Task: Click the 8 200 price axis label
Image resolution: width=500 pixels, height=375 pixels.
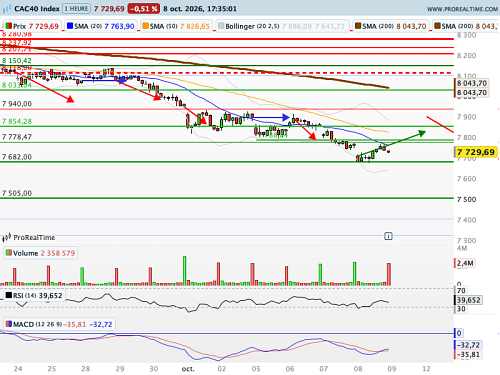Action: click(466, 55)
